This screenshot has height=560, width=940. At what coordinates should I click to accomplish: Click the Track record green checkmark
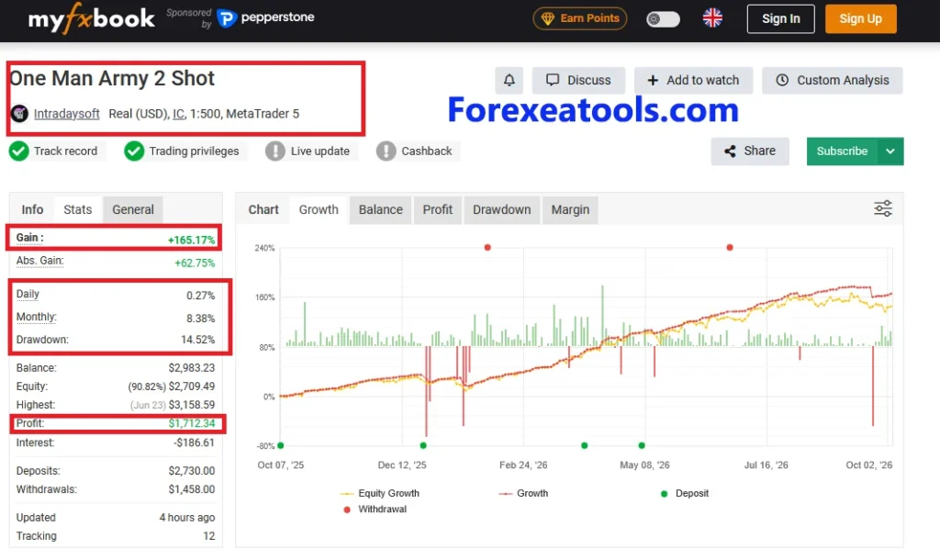(19, 151)
